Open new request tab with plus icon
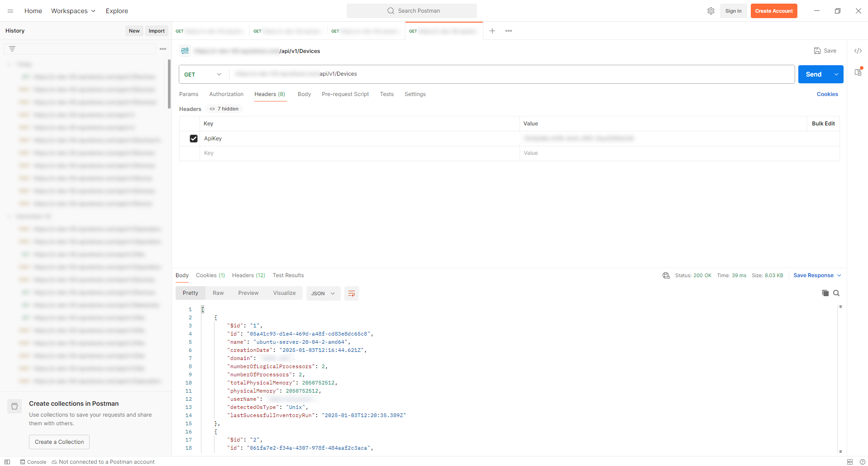The image size is (868, 466). [x=492, y=31]
